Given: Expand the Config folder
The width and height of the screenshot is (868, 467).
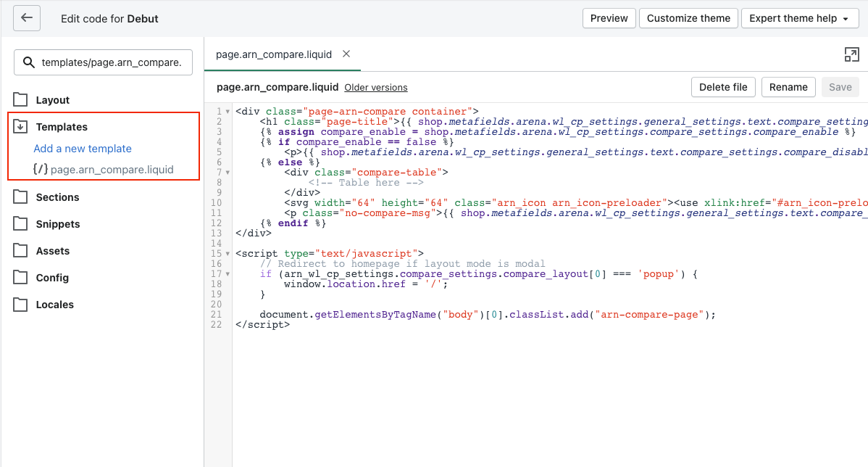Looking at the screenshot, I should click(52, 278).
